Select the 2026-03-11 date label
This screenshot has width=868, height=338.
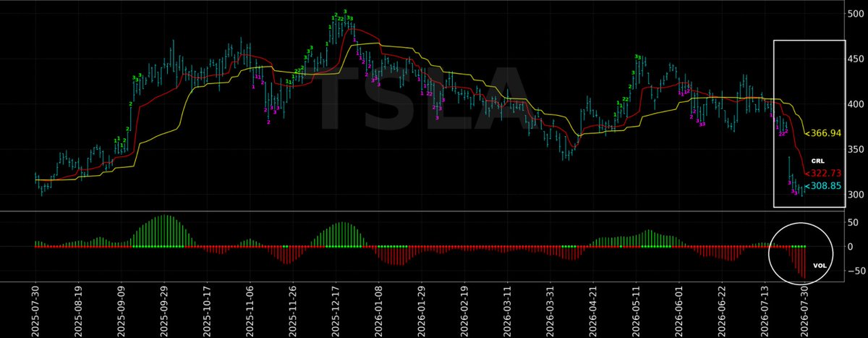506,310
